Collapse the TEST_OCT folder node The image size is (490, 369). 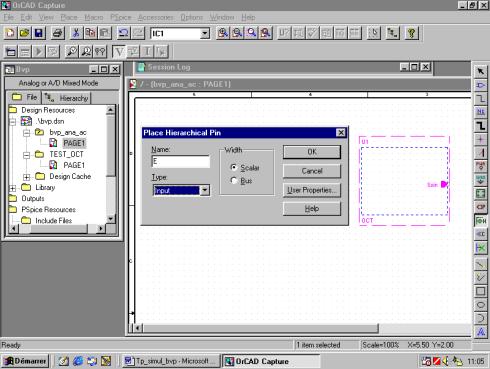(x=27, y=155)
